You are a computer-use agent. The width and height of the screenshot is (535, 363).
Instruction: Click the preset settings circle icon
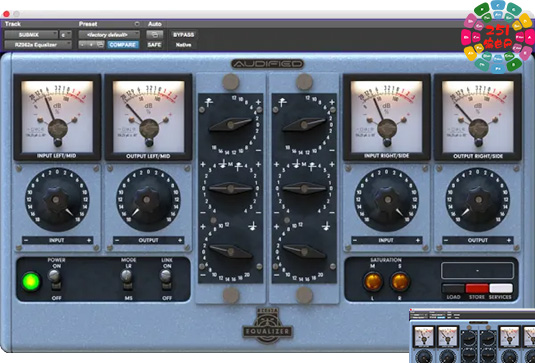click(x=137, y=24)
